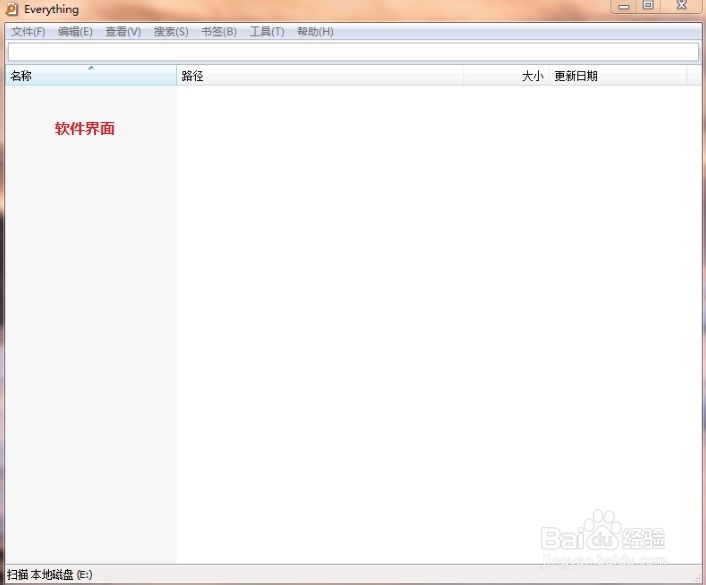Click the search input field

(x=353, y=52)
